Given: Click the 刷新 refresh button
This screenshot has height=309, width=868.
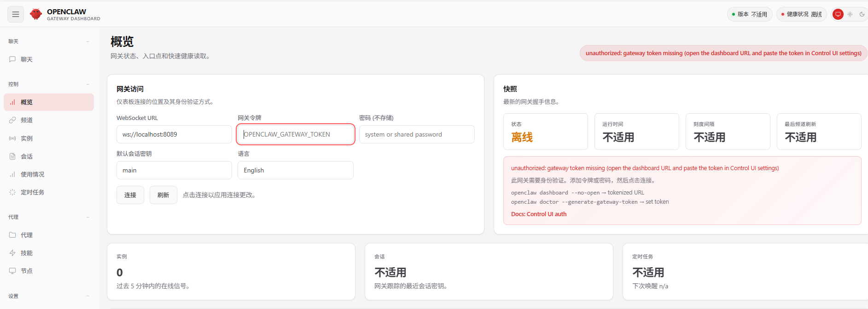Looking at the screenshot, I should 163,195.
